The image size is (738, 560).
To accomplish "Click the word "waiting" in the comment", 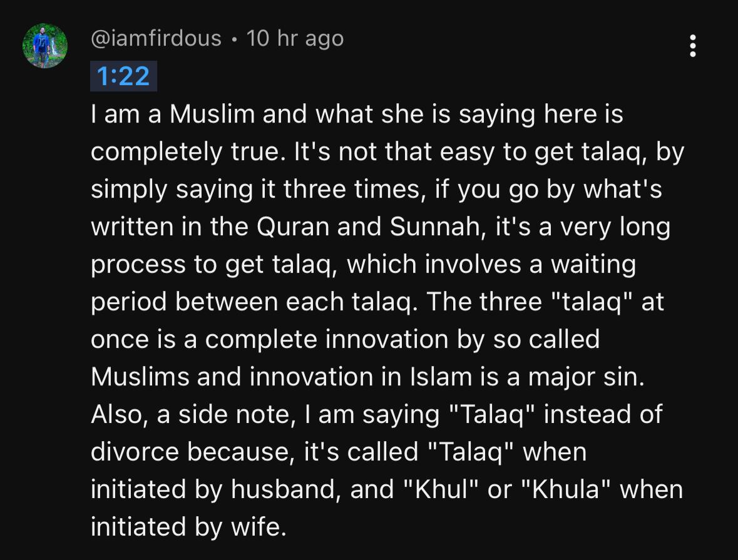I will [x=593, y=264].
